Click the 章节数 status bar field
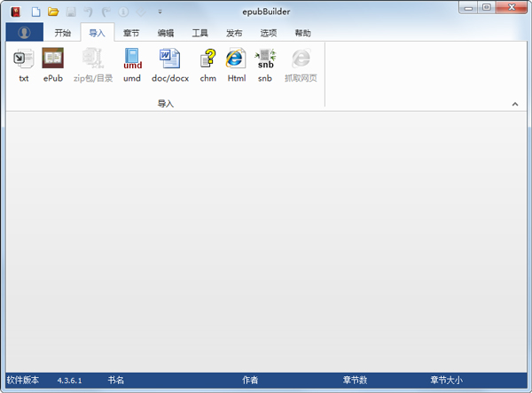Viewport: 532px width, 393px height. click(x=355, y=380)
